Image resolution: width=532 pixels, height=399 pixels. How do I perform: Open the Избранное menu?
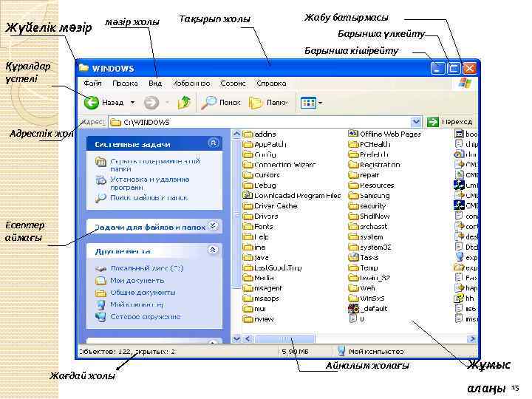click(x=191, y=83)
